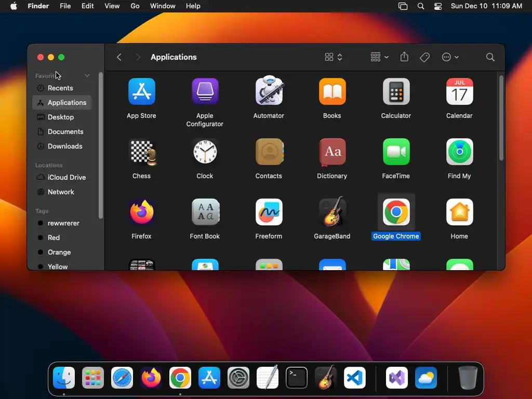Select the Chess app icon
The image size is (532, 399).
pyautogui.click(x=142, y=152)
